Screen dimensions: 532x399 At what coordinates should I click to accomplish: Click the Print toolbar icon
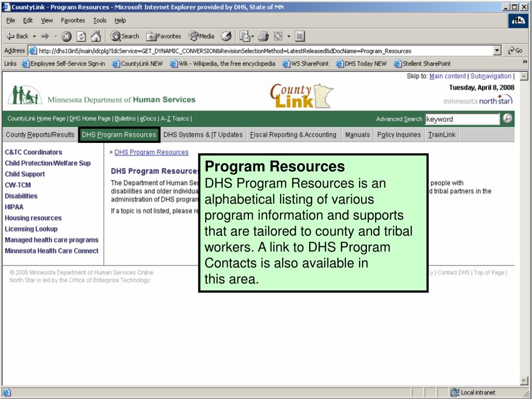point(263,36)
